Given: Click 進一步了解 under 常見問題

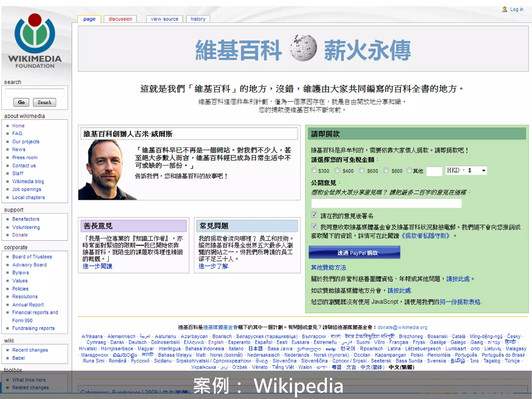Looking at the screenshot, I should (213, 266).
